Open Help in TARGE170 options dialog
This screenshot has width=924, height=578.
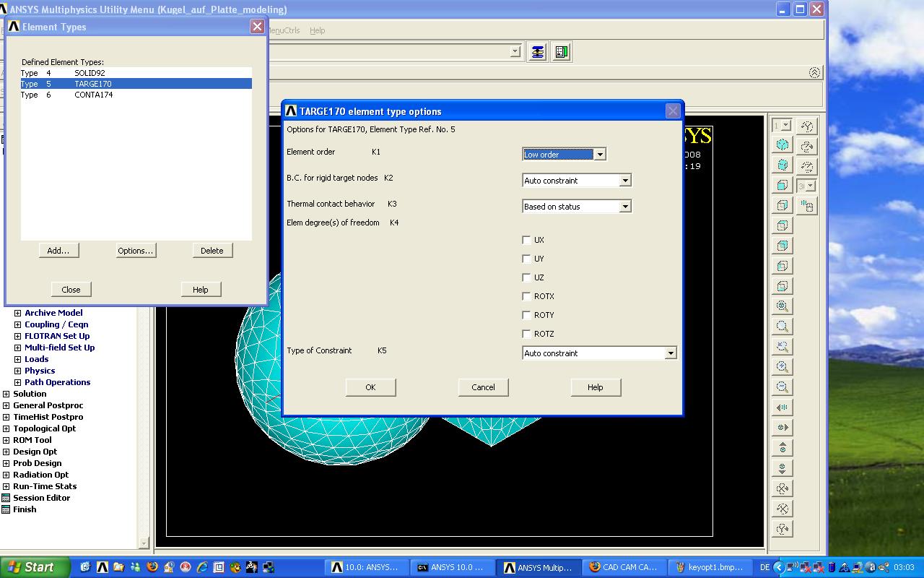[x=596, y=387]
